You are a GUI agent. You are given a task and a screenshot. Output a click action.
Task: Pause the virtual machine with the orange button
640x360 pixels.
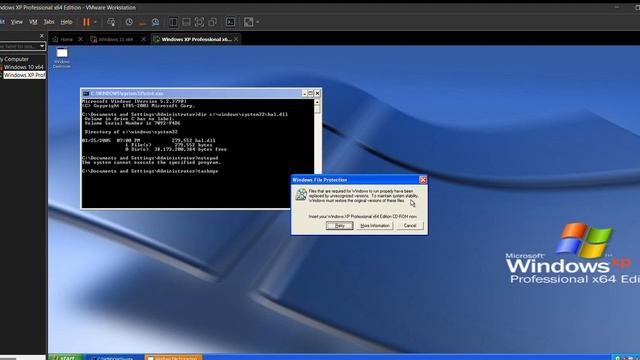[86, 22]
